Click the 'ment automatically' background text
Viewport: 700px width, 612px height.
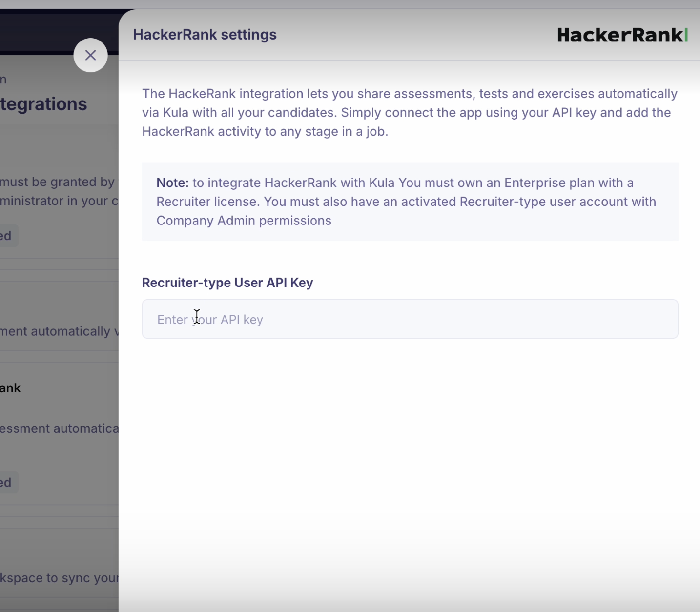[x=56, y=331]
